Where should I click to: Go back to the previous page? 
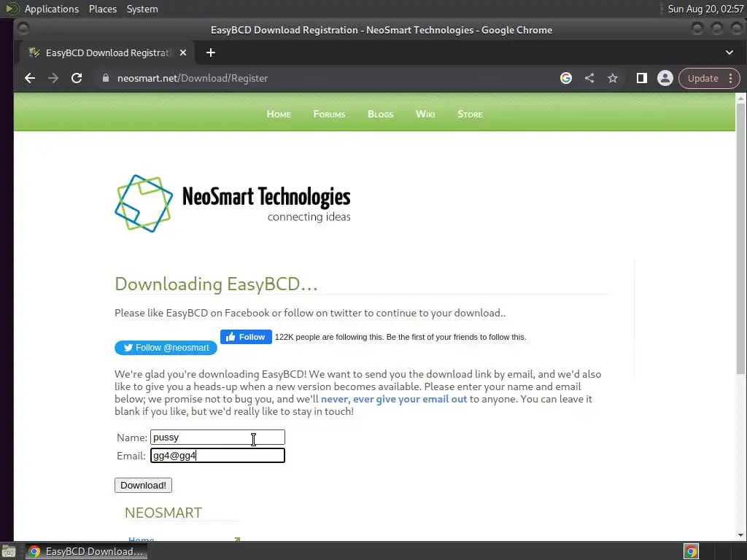click(x=30, y=79)
